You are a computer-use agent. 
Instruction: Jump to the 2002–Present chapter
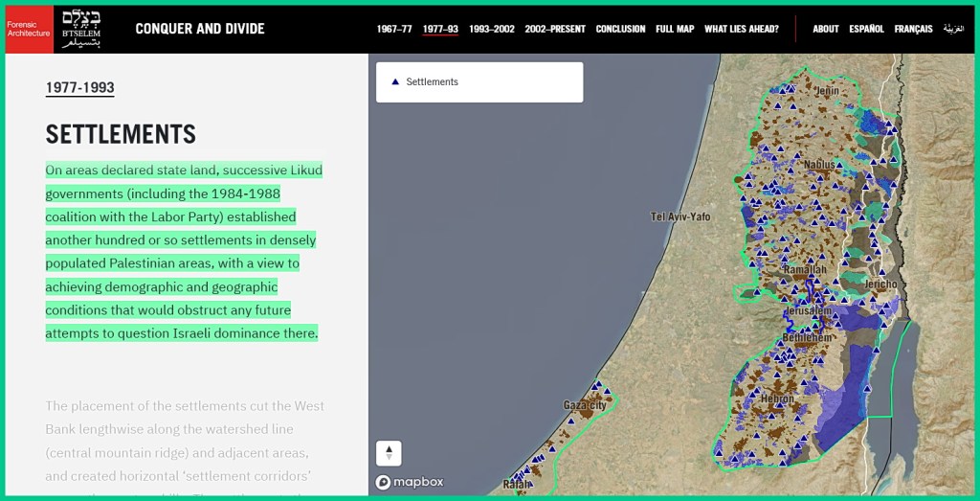point(555,29)
